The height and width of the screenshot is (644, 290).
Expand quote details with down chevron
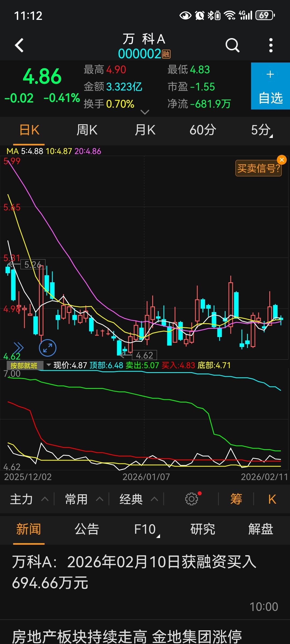pos(145,112)
